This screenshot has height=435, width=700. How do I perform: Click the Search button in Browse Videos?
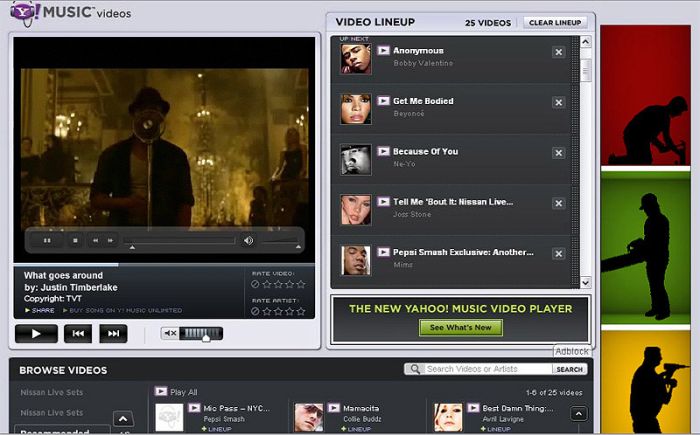pyautogui.click(x=570, y=369)
